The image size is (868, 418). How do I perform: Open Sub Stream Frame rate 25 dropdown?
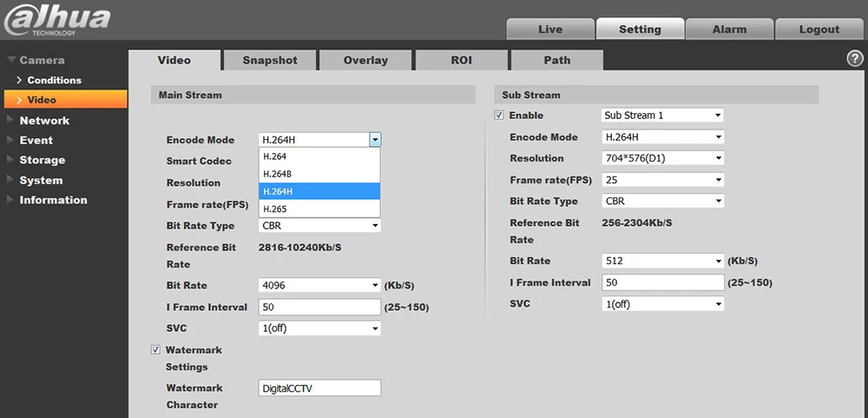click(662, 180)
